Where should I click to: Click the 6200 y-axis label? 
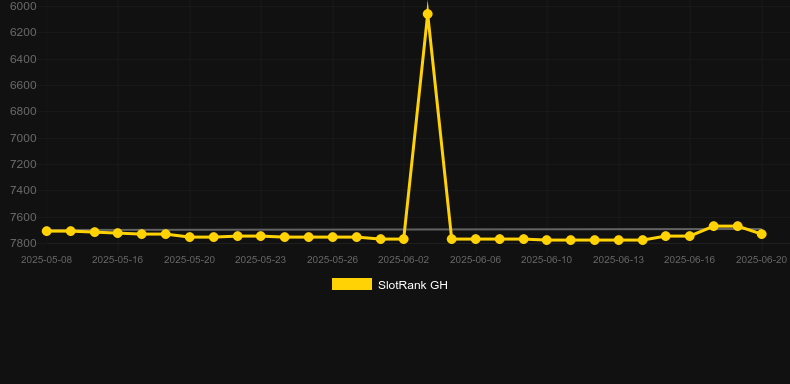[x=23, y=33]
